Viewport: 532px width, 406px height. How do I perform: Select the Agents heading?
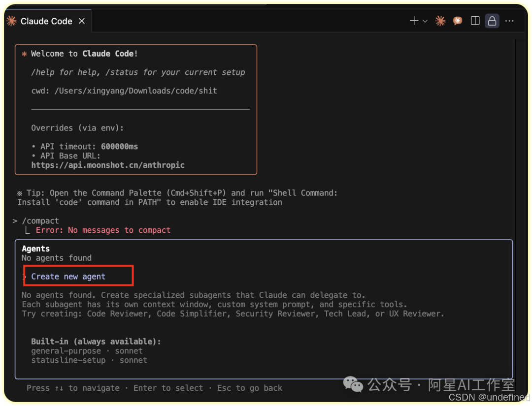pos(35,249)
